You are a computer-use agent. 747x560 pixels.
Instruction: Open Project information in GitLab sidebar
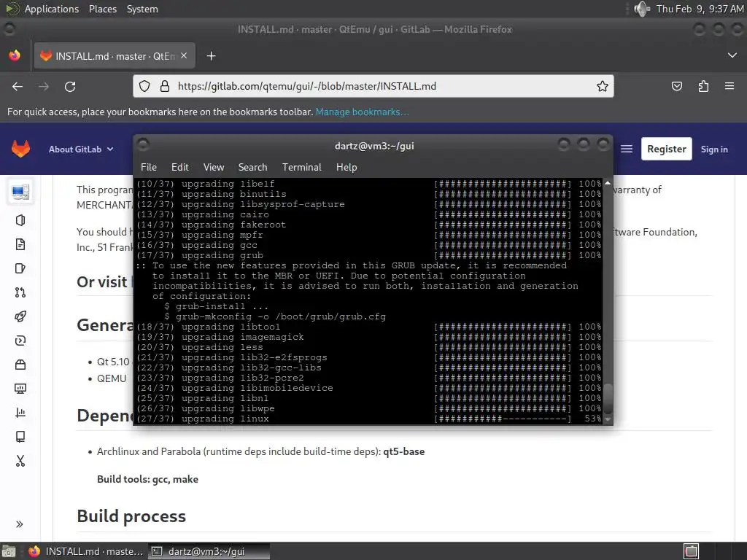[20, 220]
